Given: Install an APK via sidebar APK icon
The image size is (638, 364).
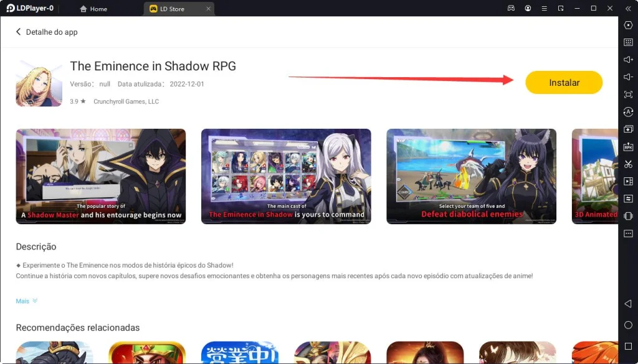Looking at the screenshot, I should click(x=628, y=147).
